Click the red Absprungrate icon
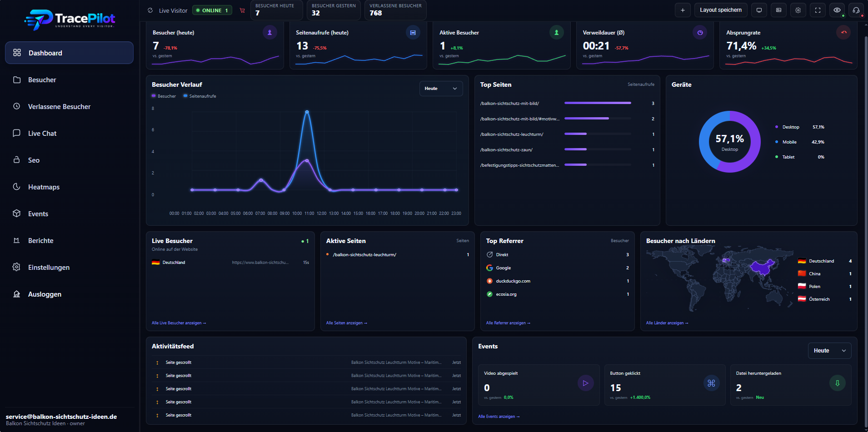868x432 pixels. pyautogui.click(x=843, y=32)
